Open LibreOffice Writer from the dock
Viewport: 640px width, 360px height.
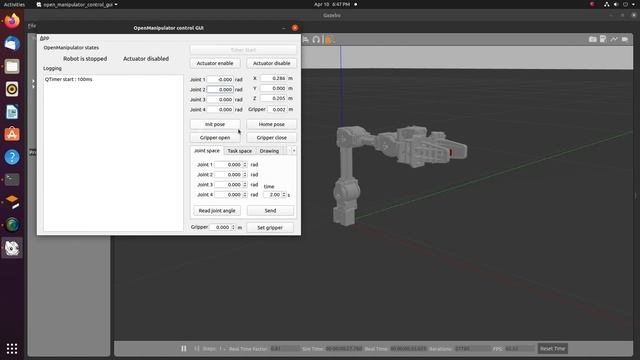tap(12, 112)
